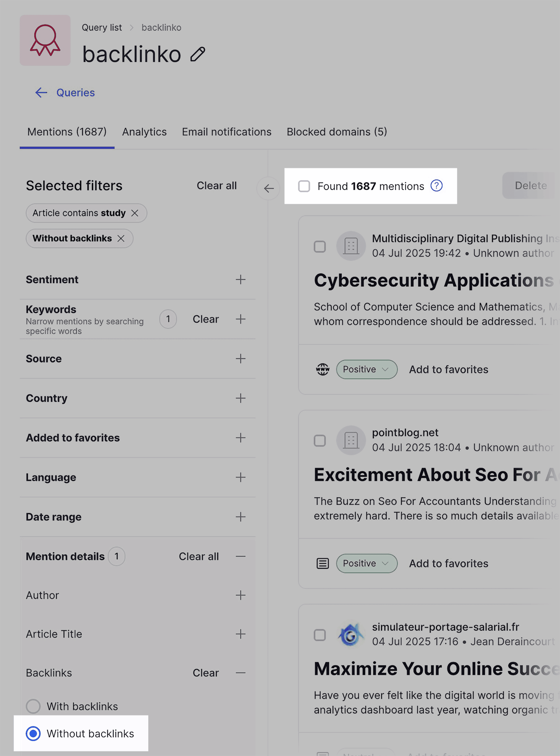Check the Cybersecurity Applications mention checkbox

(320, 246)
